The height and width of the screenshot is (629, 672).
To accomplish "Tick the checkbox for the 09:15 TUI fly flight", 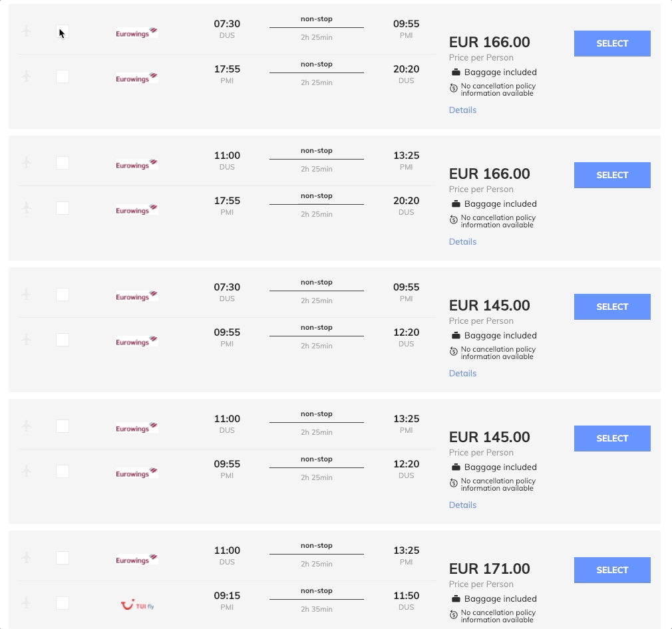I will point(63,603).
